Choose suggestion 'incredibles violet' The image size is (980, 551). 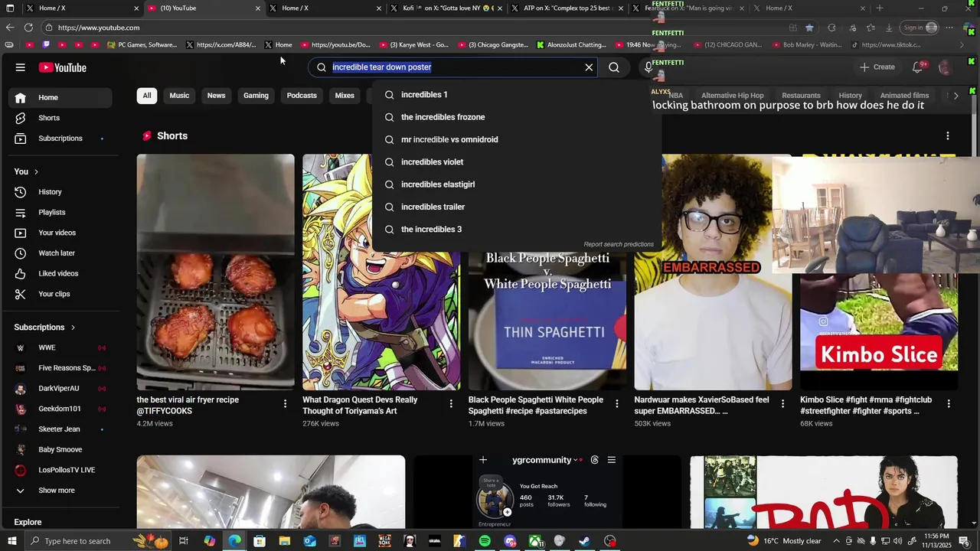(x=517, y=162)
